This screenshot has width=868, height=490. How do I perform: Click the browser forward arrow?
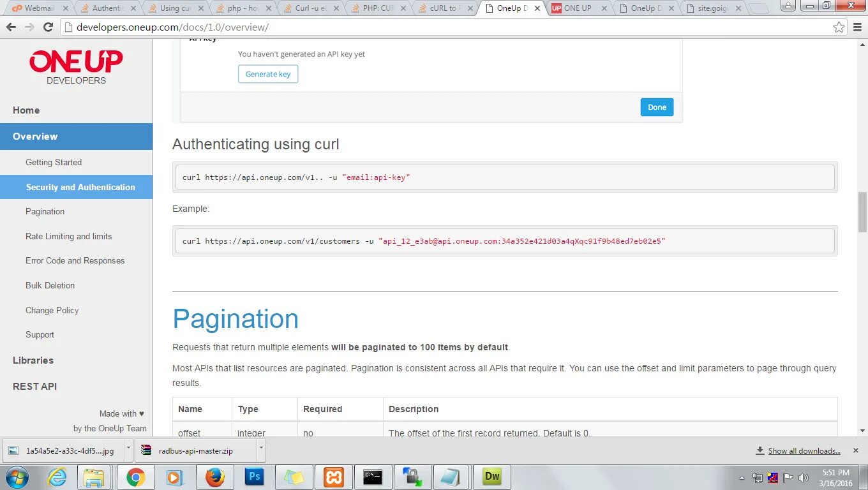point(29,27)
